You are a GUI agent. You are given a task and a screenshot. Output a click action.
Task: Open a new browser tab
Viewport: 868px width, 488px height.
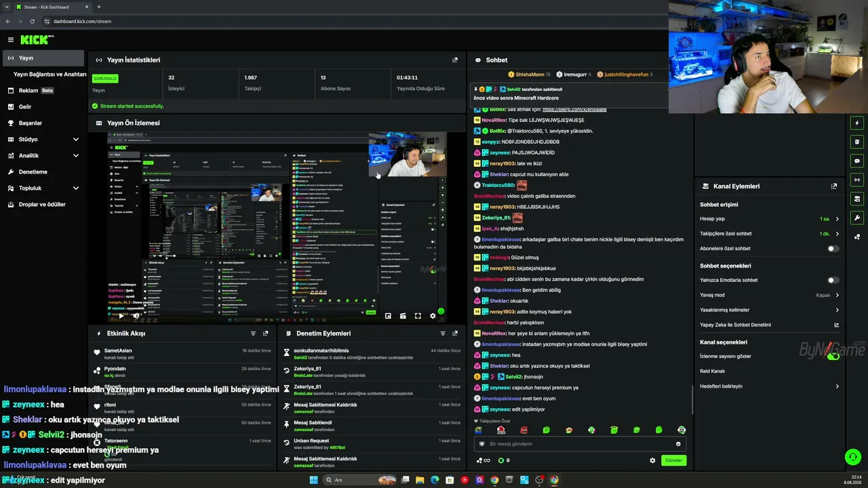pyautogui.click(x=98, y=7)
